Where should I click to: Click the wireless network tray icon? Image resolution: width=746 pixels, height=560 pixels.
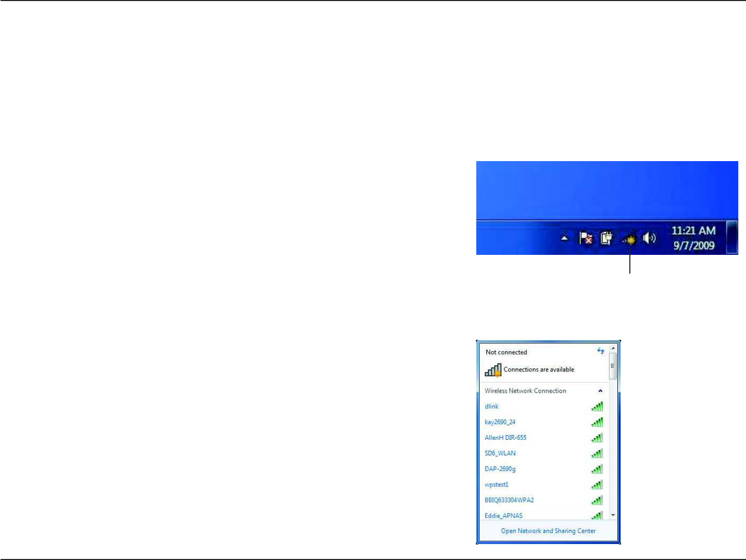click(629, 239)
